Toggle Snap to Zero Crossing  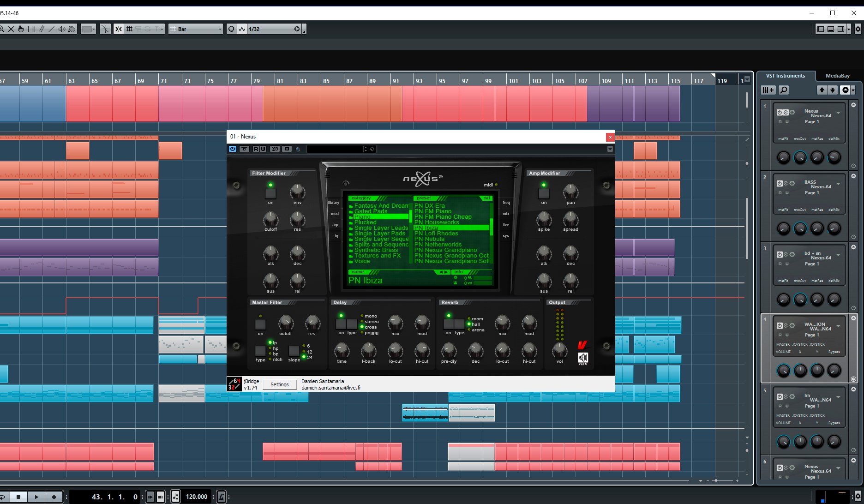click(105, 29)
